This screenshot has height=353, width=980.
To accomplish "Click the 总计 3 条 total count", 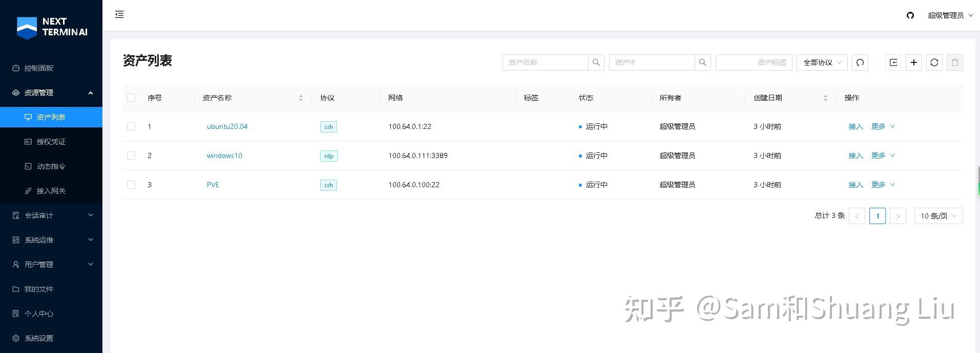I will (829, 216).
